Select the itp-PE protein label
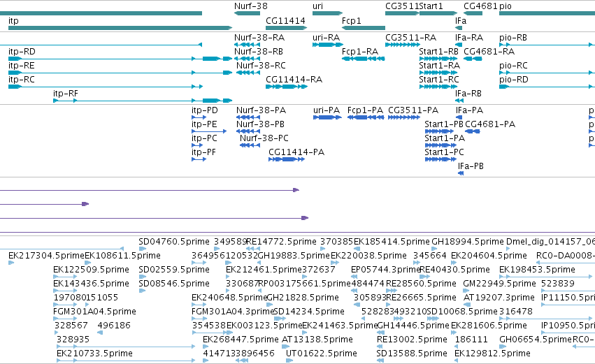Screen dimensions: 595x364 pyautogui.click(x=204, y=124)
